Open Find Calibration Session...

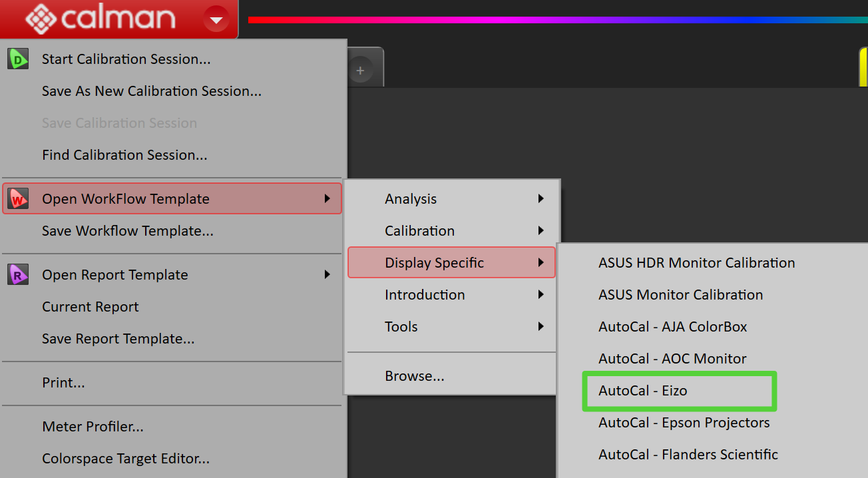(x=124, y=155)
